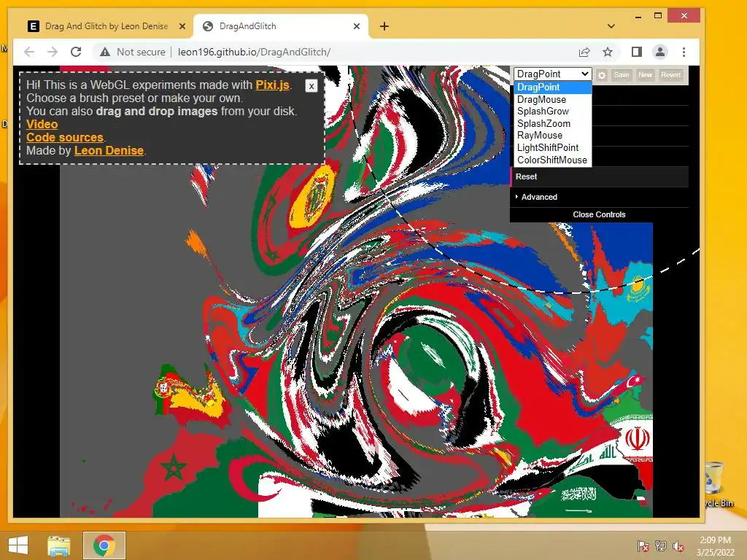
Task: Click Chrome icon in taskbar
Action: click(x=104, y=545)
